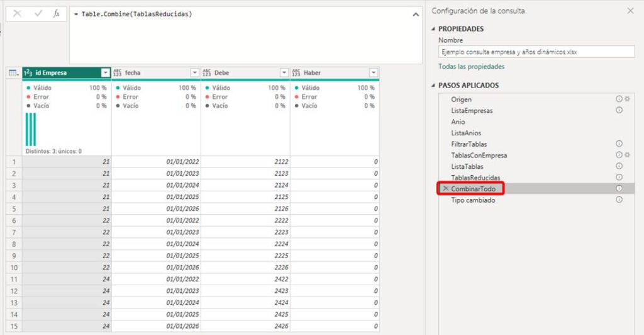
Task: Open gear settings for the Origen step
Action: click(x=627, y=99)
